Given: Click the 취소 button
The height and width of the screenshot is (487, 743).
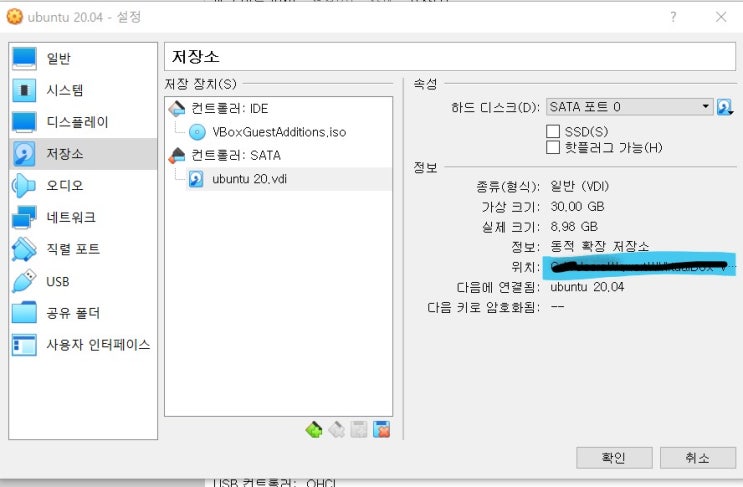Looking at the screenshot, I should (698, 458).
